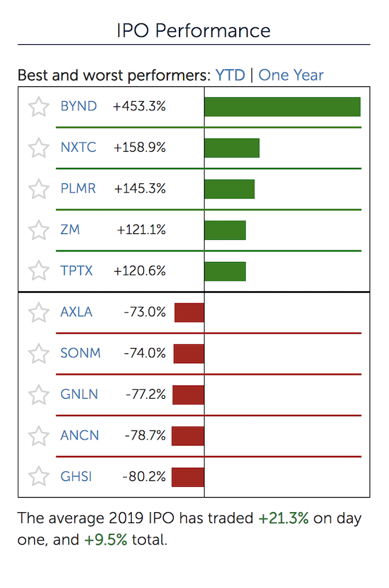This screenshot has width=389, height=588.
Task: Open the ZM ticker page
Action: [70, 229]
